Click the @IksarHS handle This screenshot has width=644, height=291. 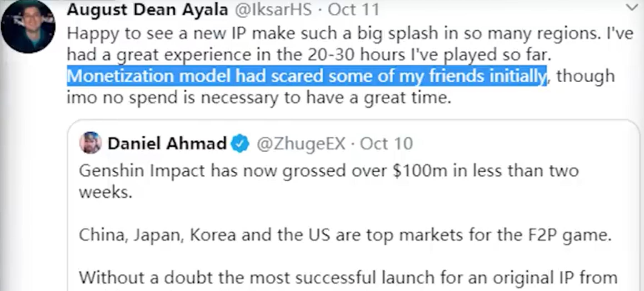click(273, 10)
